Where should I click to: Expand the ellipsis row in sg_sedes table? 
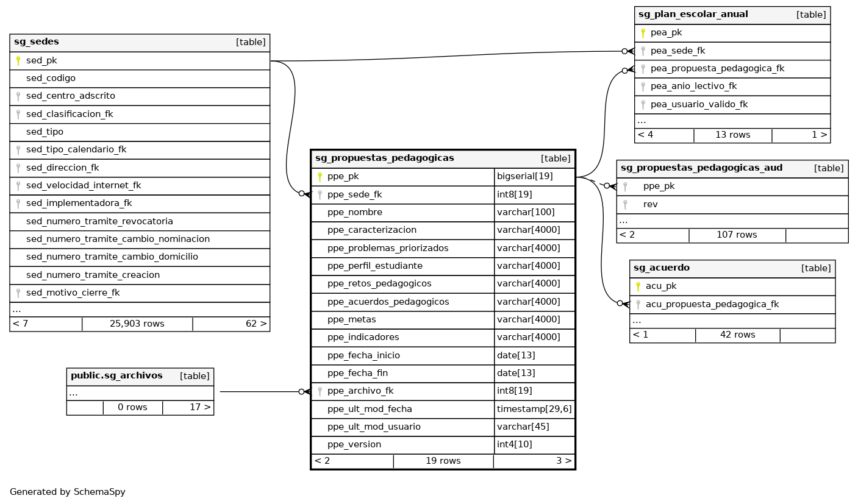click(16, 310)
